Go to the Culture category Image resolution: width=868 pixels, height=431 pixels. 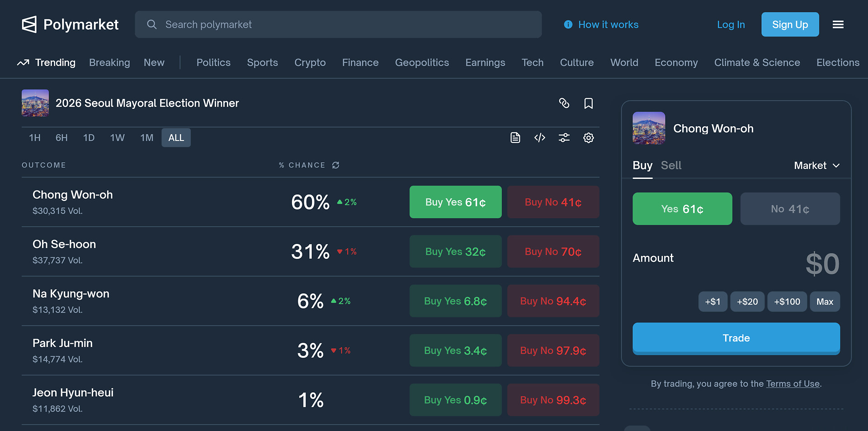point(577,62)
